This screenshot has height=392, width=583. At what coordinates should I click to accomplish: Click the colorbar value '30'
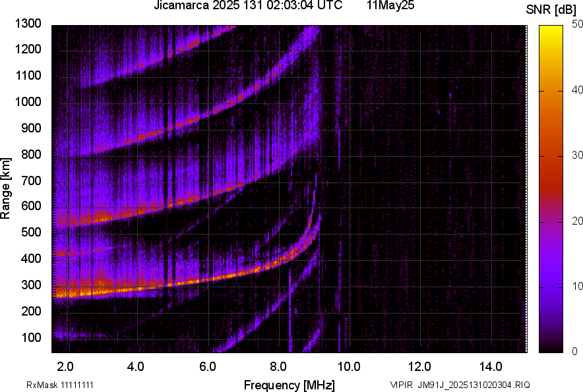[578, 155]
